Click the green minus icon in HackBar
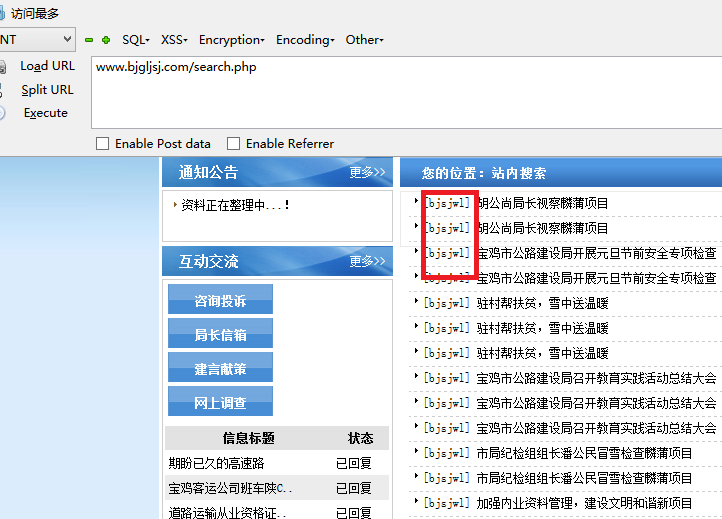722x519 pixels. click(89, 41)
